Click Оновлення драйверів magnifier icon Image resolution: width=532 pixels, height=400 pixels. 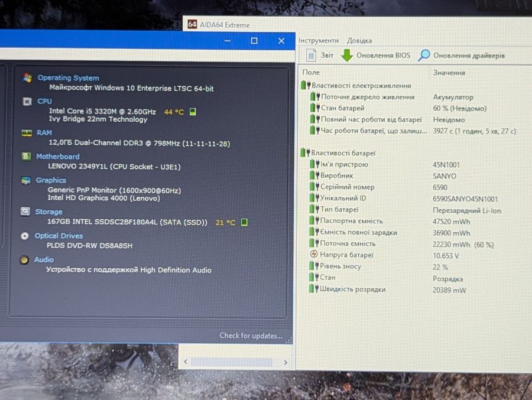coord(424,55)
